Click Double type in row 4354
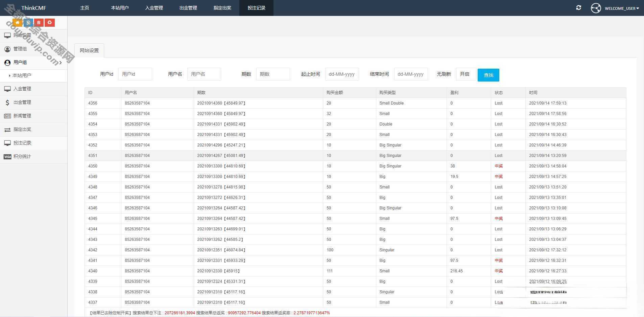Image resolution: width=644 pixels, height=317 pixels. tap(386, 124)
